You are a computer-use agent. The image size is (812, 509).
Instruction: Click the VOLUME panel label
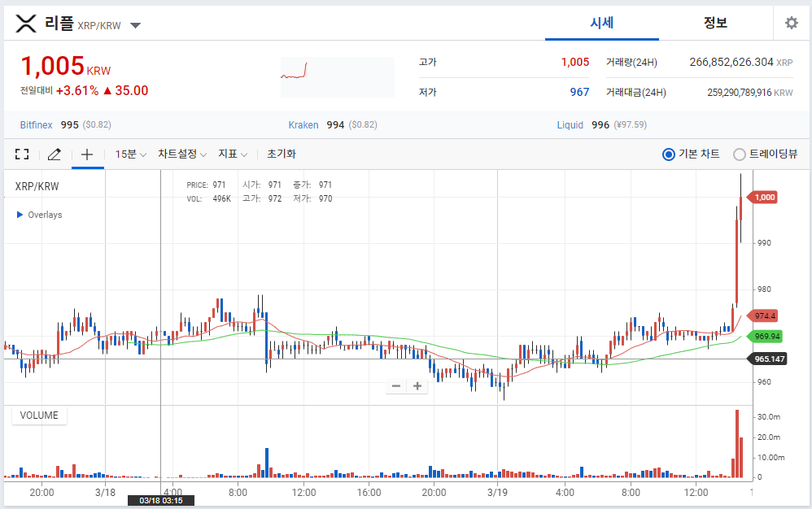(x=39, y=415)
